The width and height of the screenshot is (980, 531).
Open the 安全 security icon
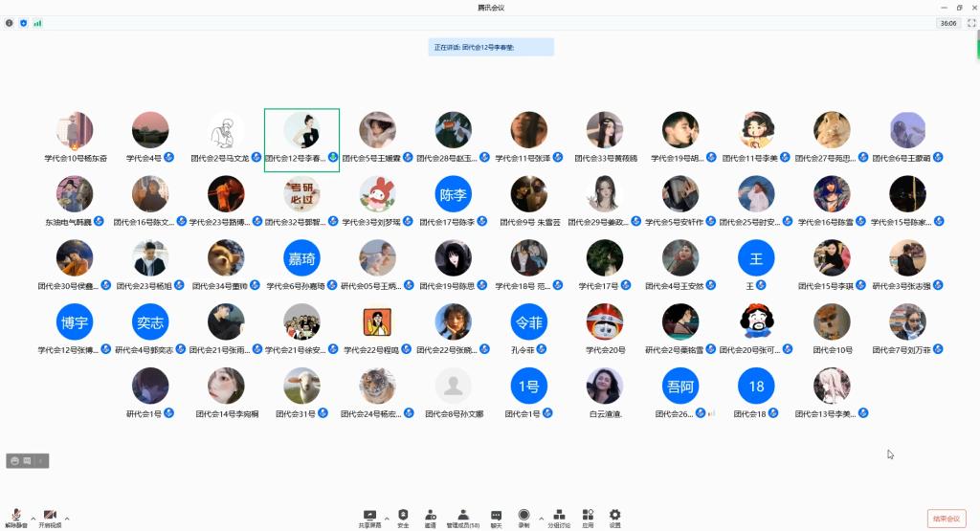403,517
